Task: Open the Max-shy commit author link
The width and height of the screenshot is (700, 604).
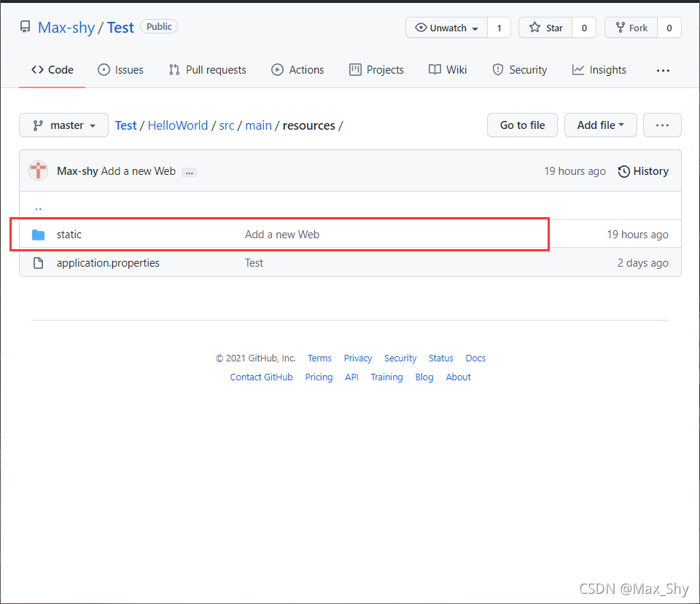Action: coord(77,171)
